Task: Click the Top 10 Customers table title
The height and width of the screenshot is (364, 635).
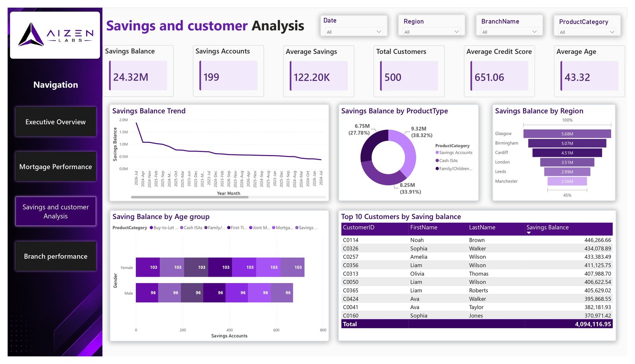Action: [x=401, y=217]
